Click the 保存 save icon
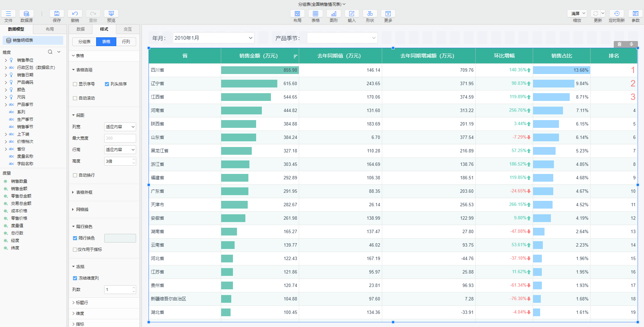The width and height of the screenshot is (644, 327). [57, 13]
